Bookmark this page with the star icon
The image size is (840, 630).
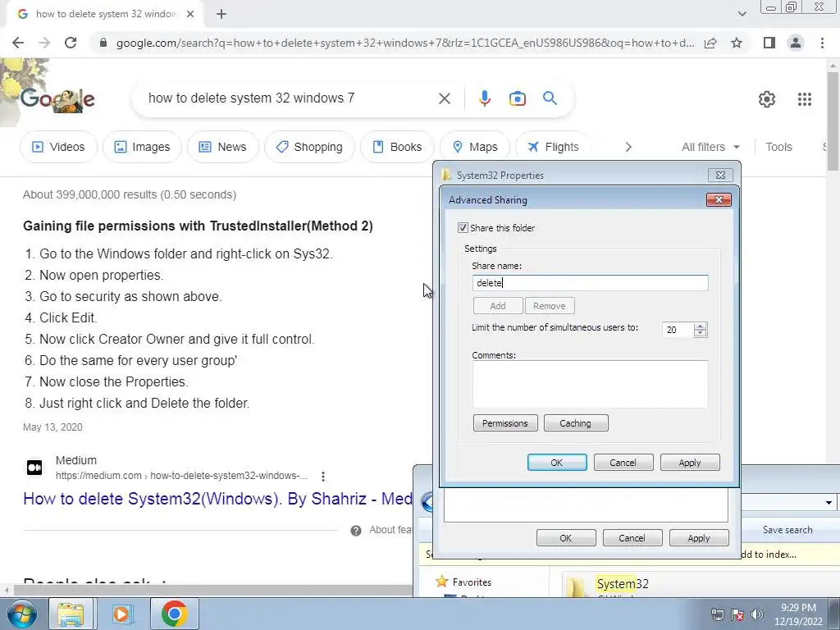(x=737, y=43)
